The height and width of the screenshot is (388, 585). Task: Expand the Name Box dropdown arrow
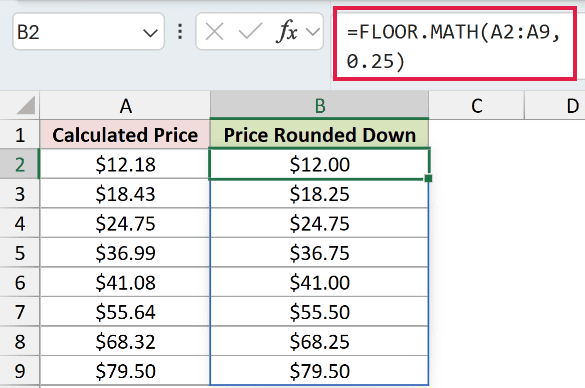pos(150,33)
